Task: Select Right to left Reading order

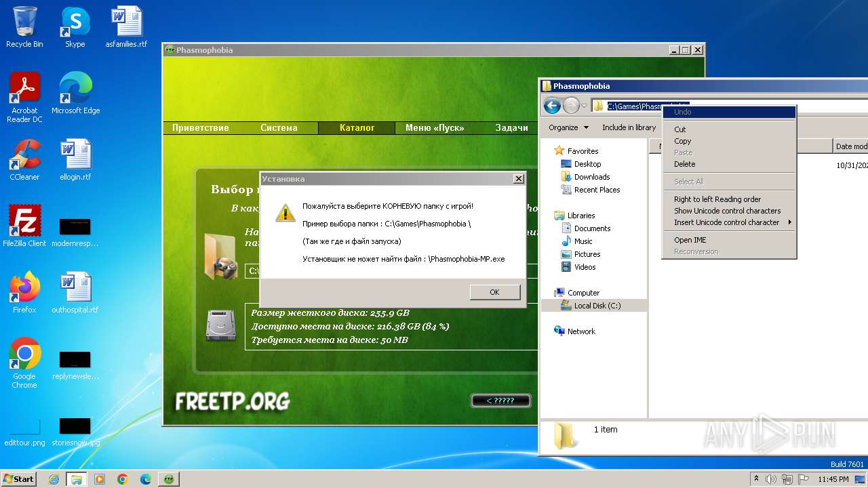Action: coord(729,199)
